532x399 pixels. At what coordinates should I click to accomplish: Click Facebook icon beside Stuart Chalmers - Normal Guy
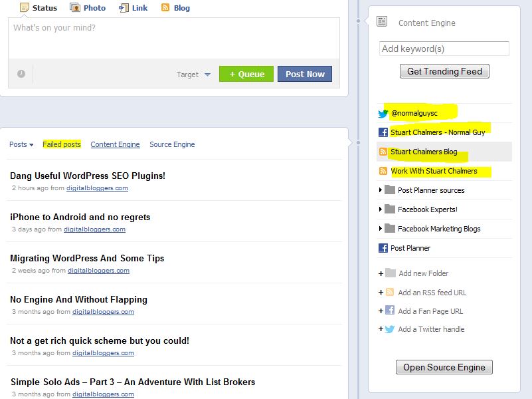tap(383, 132)
